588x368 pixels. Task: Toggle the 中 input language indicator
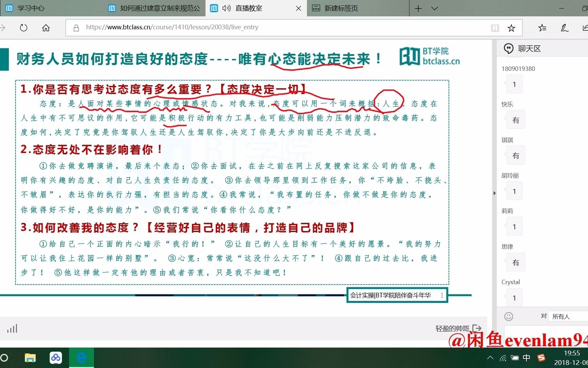click(x=526, y=358)
